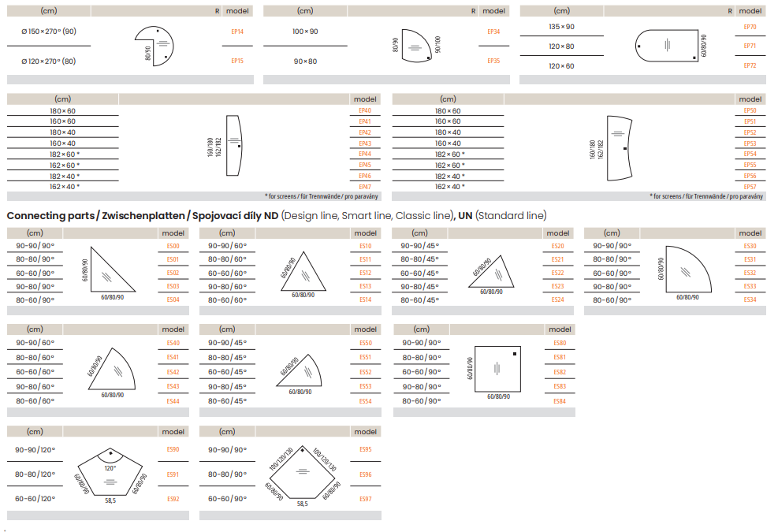The width and height of the screenshot is (778, 532).
Task: Select model code ES95
Action: pyautogui.click(x=366, y=449)
